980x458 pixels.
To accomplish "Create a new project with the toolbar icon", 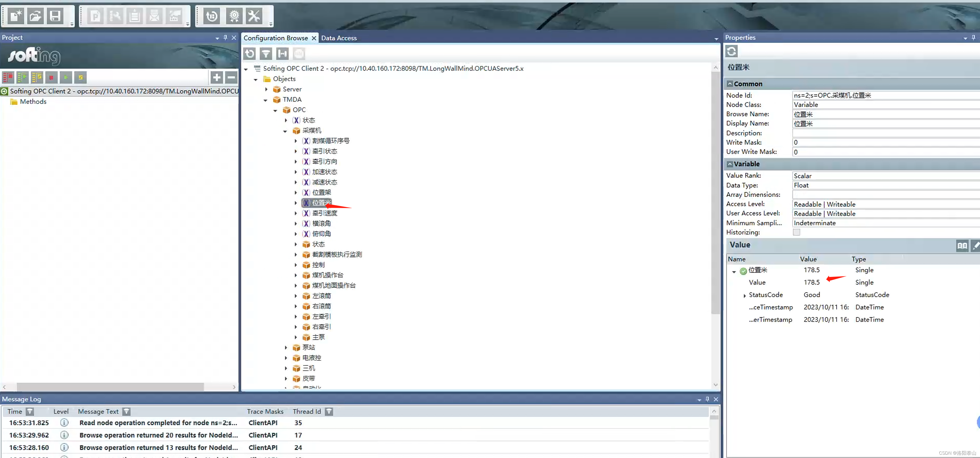I will coord(16,16).
